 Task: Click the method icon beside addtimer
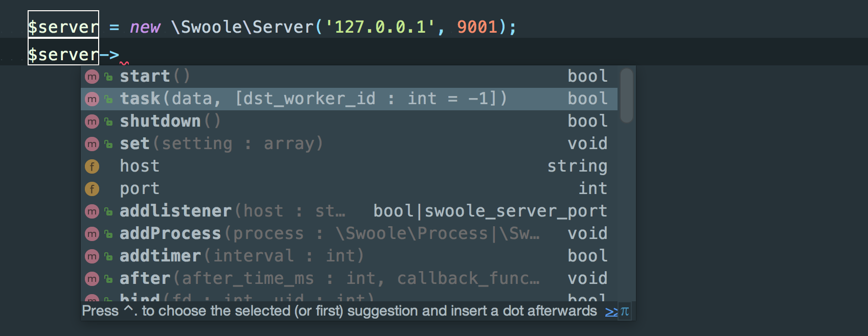92,256
